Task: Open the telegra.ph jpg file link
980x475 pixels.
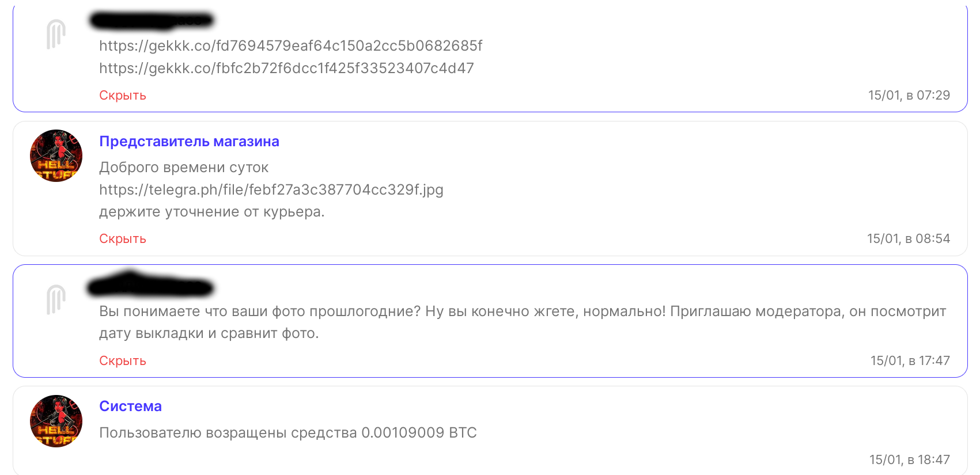Action: (271, 189)
